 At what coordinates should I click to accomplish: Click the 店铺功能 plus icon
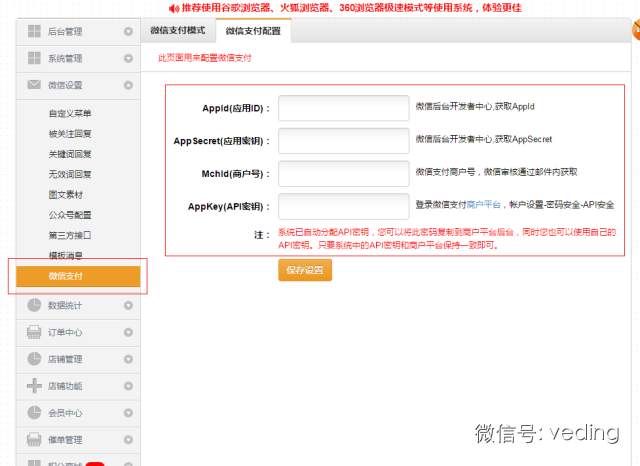click(x=34, y=386)
